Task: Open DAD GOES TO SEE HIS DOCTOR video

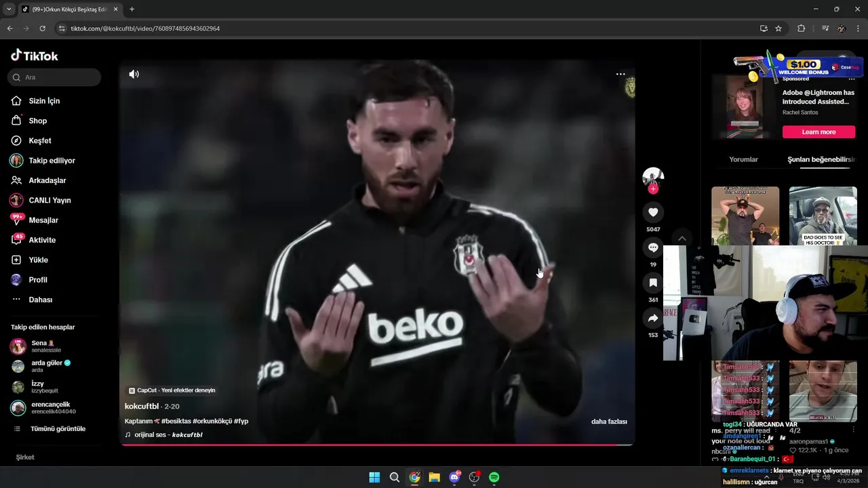Action: click(x=823, y=216)
